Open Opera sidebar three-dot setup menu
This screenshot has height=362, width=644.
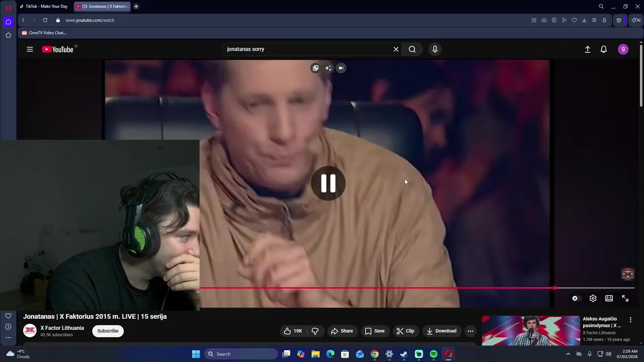tap(8, 337)
